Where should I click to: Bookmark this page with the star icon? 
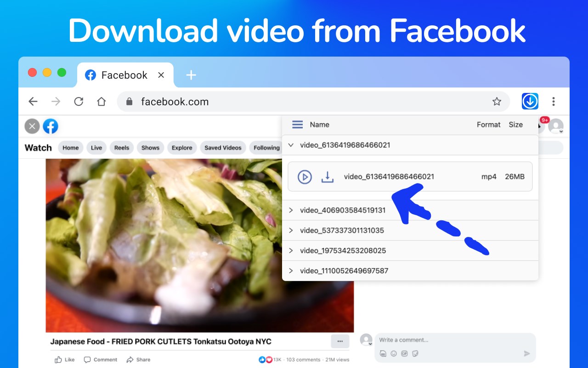click(497, 102)
